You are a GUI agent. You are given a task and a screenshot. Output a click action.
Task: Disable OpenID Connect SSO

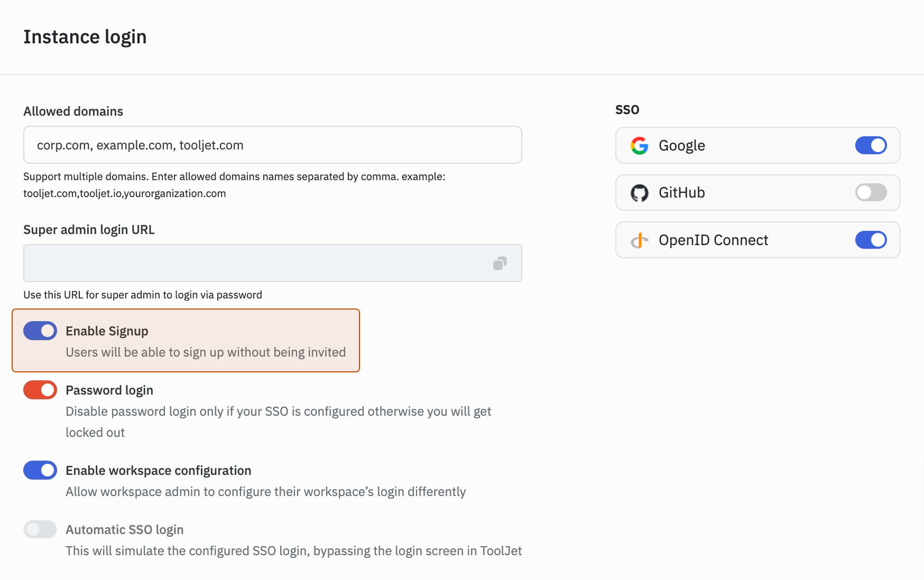coord(871,240)
